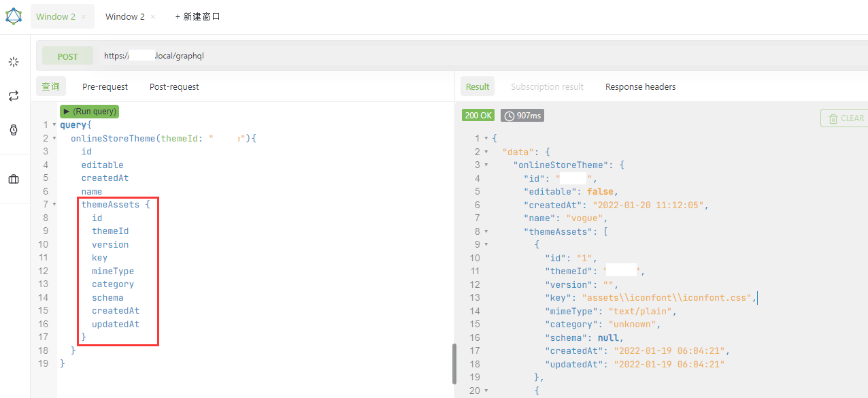
Task: Open the Response headers tab
Action: (x=640, y=86)
